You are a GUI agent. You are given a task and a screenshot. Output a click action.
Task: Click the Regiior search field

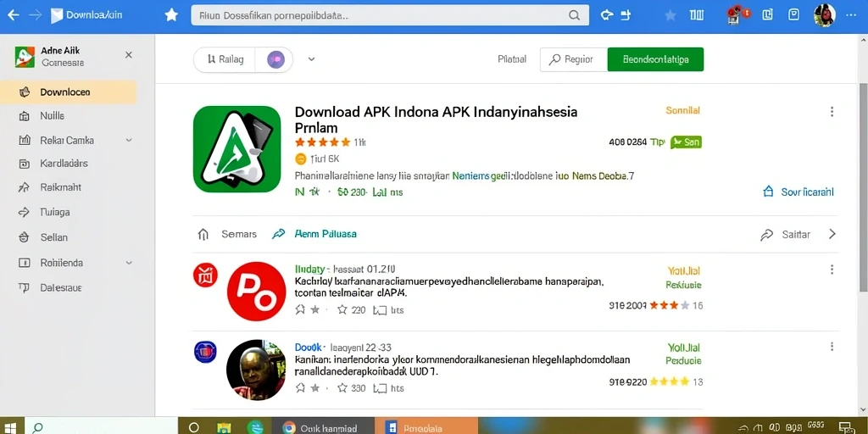click(x=574, y=59)
